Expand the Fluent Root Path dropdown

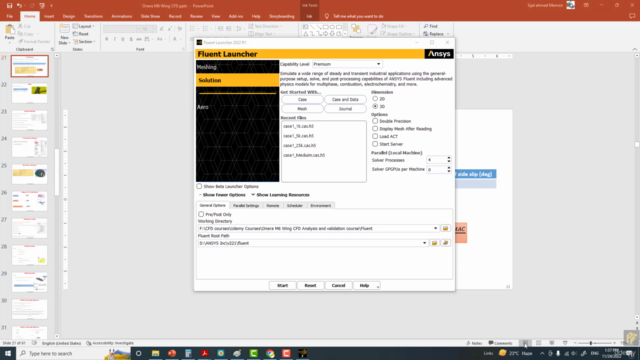click(x=424, y=243)
